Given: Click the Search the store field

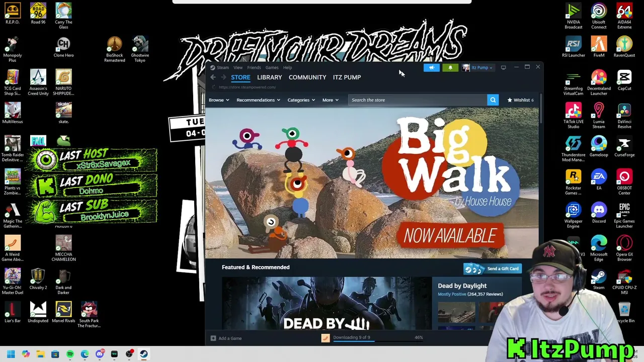Looking at the screenshot, I should [417, 100].
